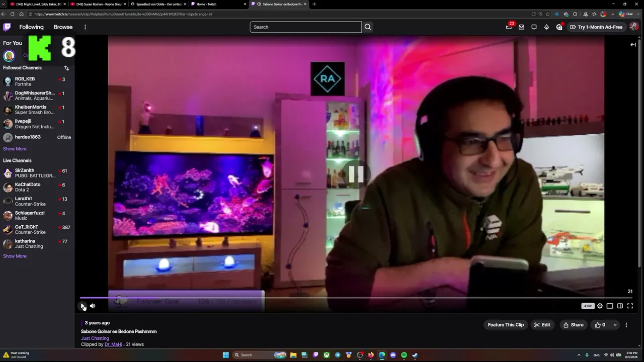Like the clip with thumbs up
Screen dimensions: 644x362
[x=600, y=325]
